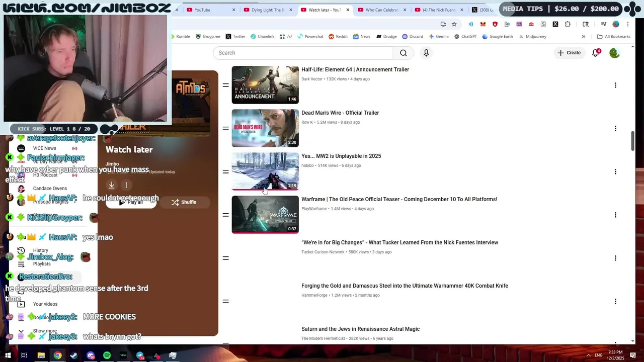
Task: Open the browser extensions puzzle icon
Action: coord(568,24)
